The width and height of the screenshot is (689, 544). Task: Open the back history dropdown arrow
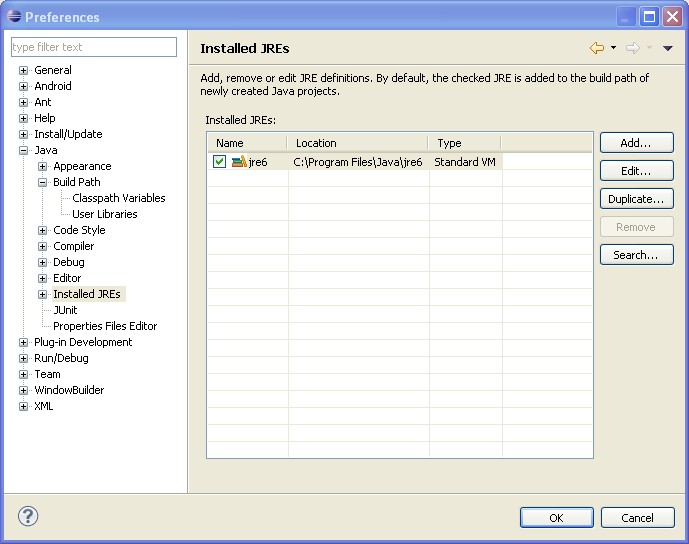click(x=613, y=48)
